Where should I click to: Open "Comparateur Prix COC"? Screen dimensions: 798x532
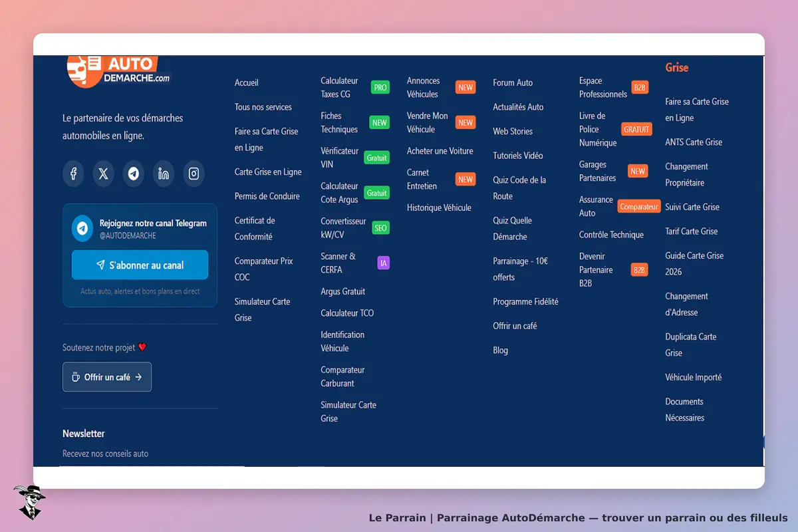click(x=264, y=269)
